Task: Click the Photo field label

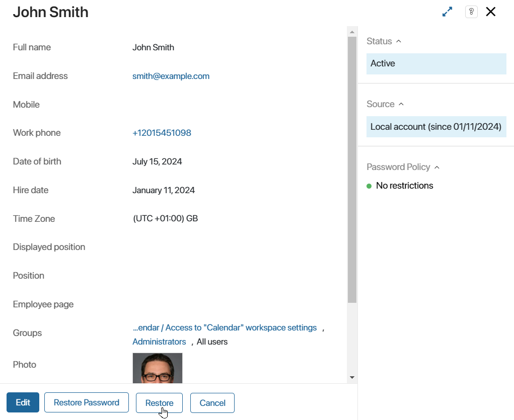Action: click(24, 365)
